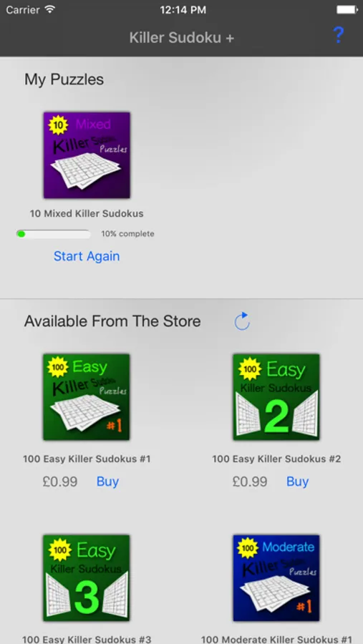Tap the Available From The Store heading
This screenshot has height=644, width=363.
click(112, 321)
